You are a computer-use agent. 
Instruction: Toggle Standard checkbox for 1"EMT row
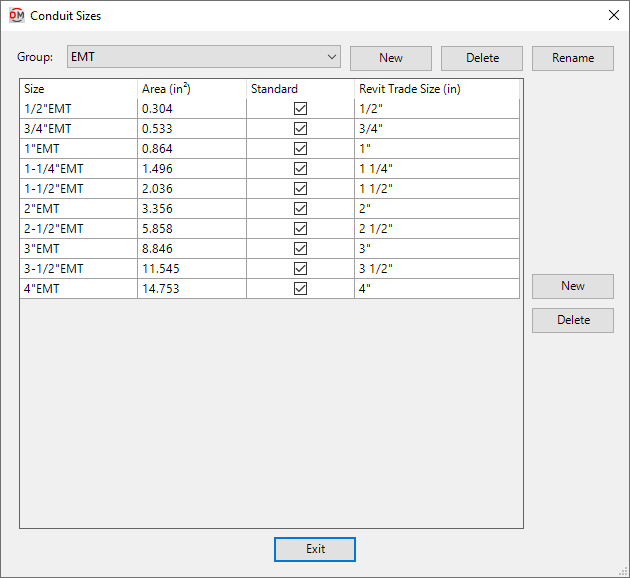[x=300, y=149]
